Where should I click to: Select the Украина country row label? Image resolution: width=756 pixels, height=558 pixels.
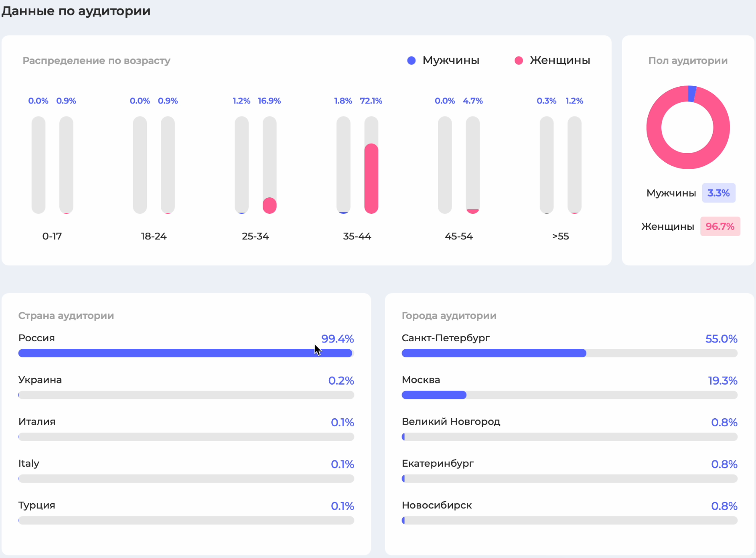point(40,380)
